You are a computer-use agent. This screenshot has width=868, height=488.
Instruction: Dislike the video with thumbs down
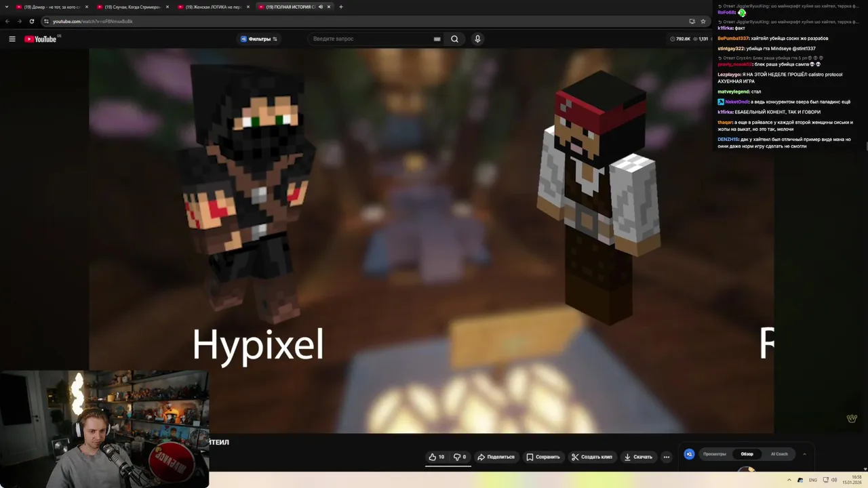(460, 457)
